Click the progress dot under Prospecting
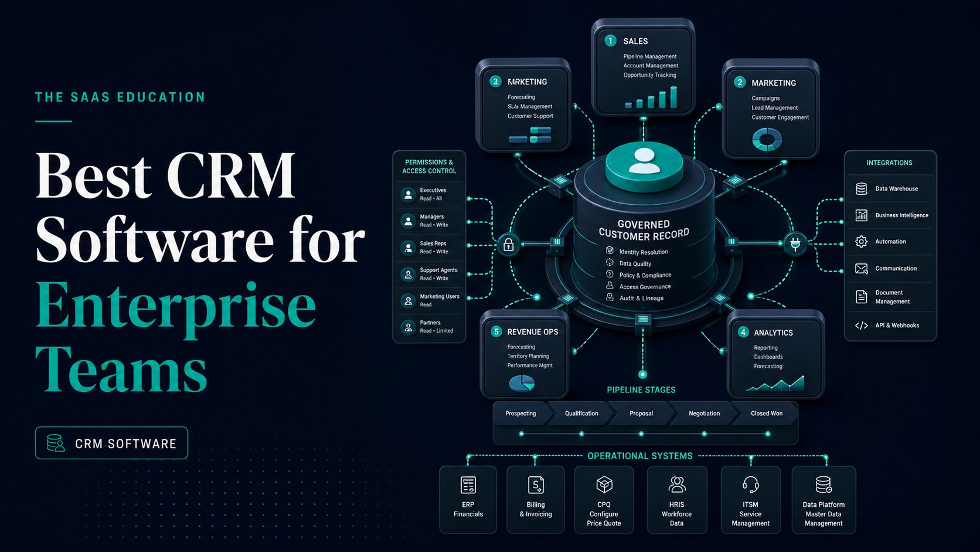Viewport: 980px width, 552px height. coord(521,434)
